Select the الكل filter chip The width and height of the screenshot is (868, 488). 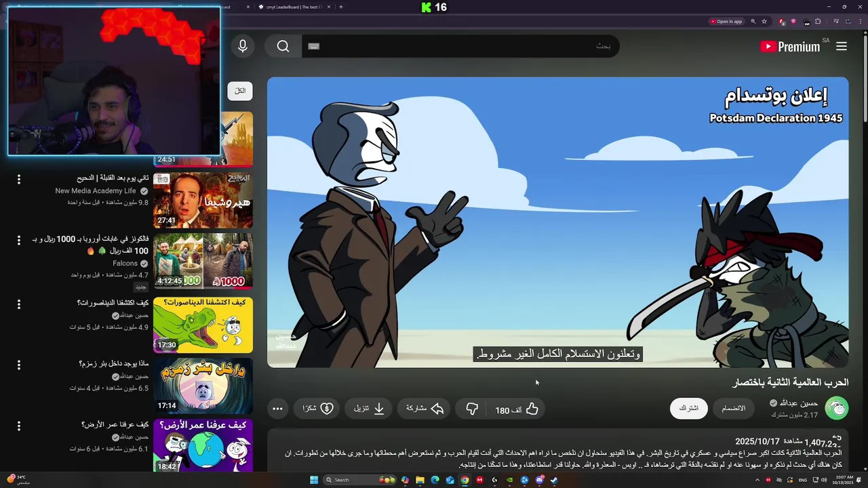240,91
